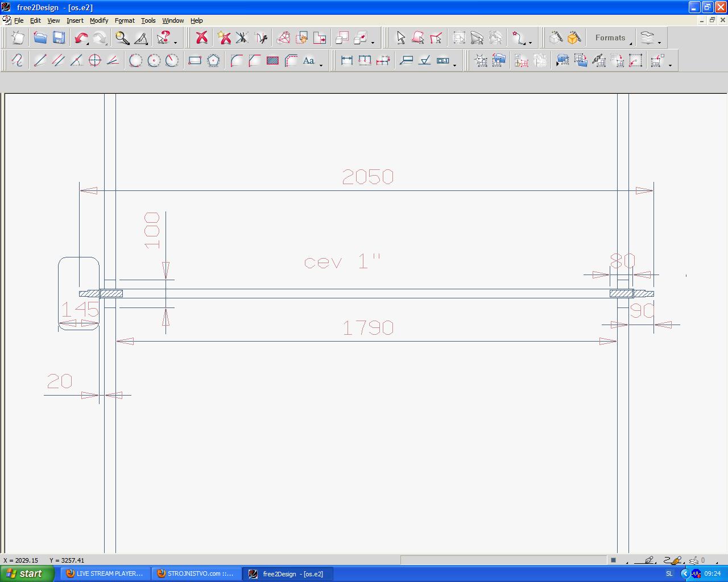Select the arrow pointer selection tool

(400, 38)
